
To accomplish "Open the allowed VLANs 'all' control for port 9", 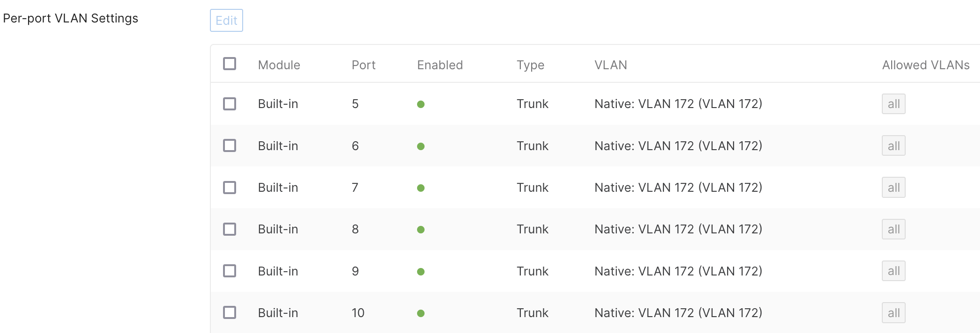I will pos(894,271).
